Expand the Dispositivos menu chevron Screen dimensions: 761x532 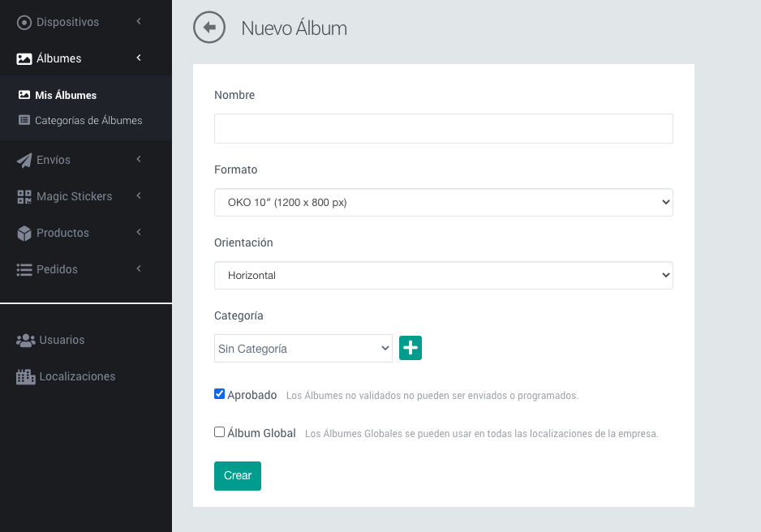point(139,21)
